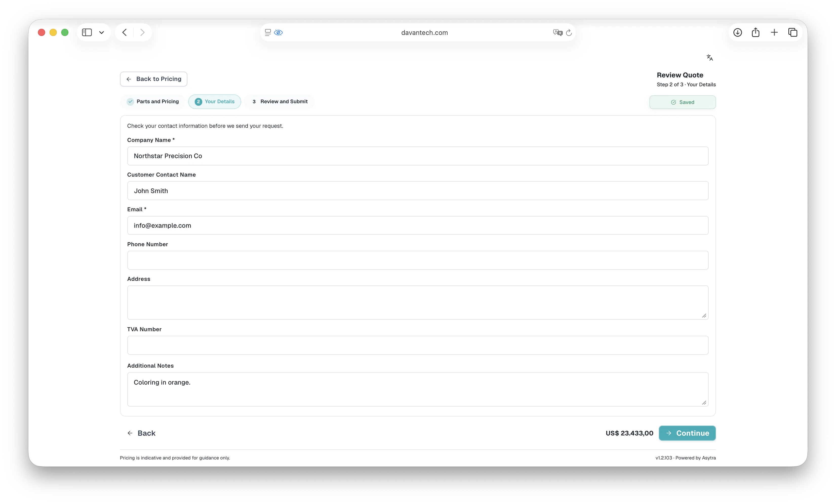The height and width of the screenshot is (504, 836).
Task: Click the Saved status indicator
Action: coord(683,102)
